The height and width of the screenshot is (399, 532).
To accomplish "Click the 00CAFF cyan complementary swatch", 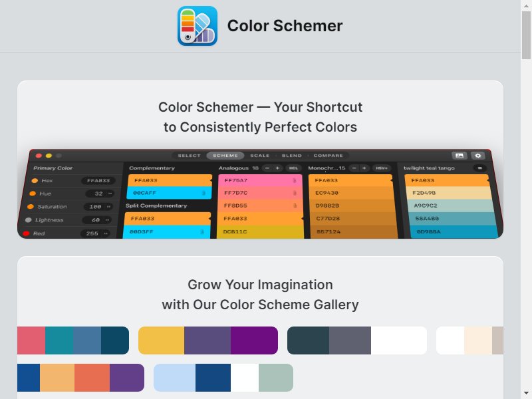I will 170,193.
